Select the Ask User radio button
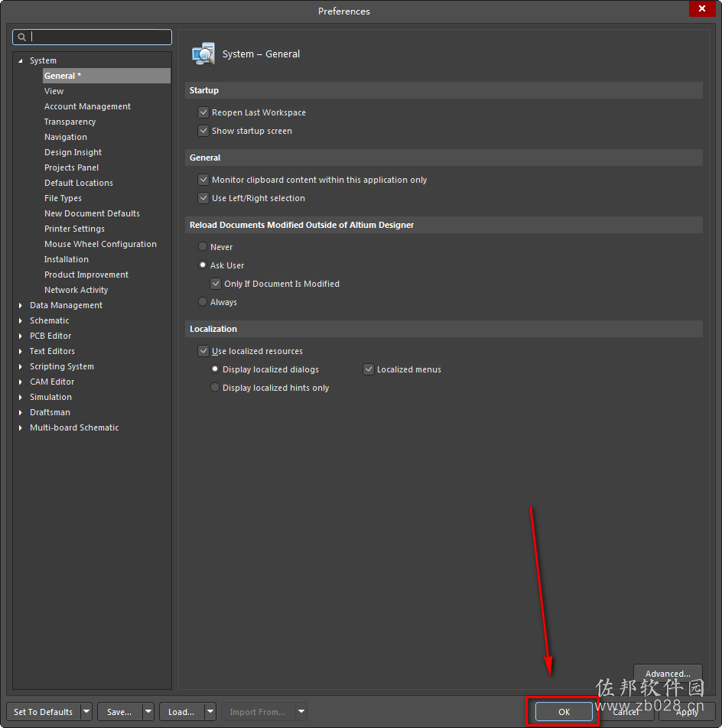The height and width of the screenshot is (728, 722). click(203, 265)
